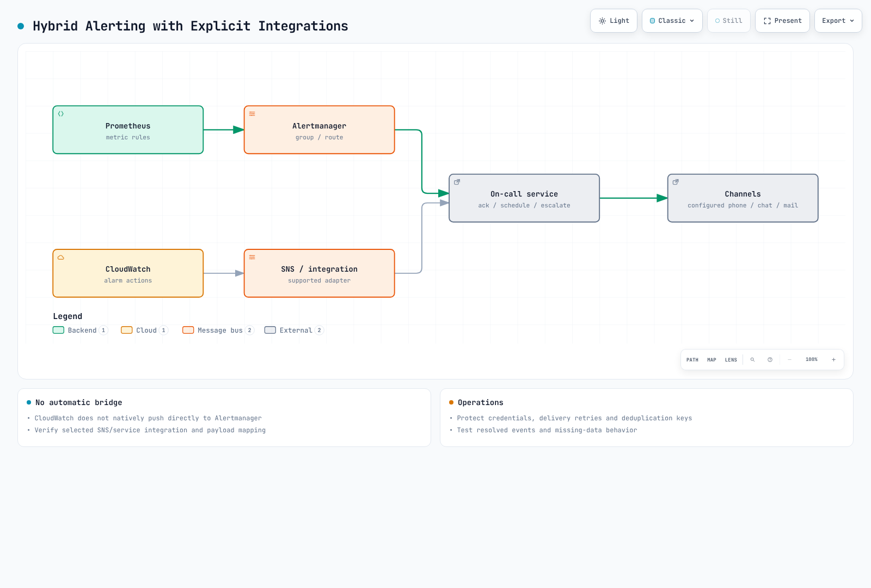871x588 pixels.
Task: Click the sun icon in Light button
Action: pos(602,21)
